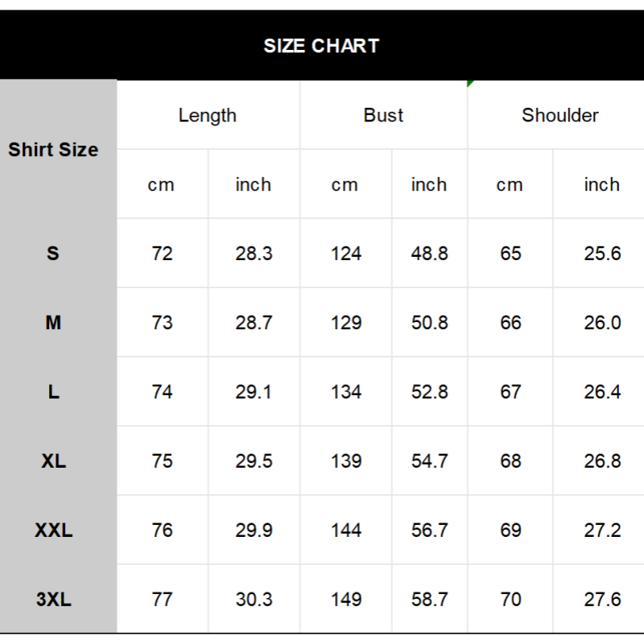The height and width of the screenshot is (644, 644).
Task: Select the S size row label
Action: click(53, 254)
